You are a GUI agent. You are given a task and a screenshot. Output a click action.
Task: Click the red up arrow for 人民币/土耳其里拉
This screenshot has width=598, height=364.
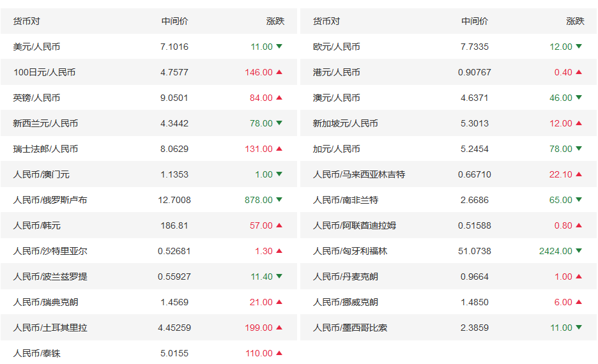click(279, 328)
